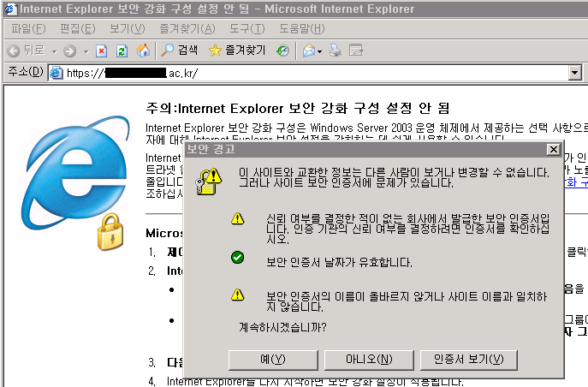The height and width of the screenshot is (387, 588).
Task: Open the 도구(T) menu
Action: (247, 28)
